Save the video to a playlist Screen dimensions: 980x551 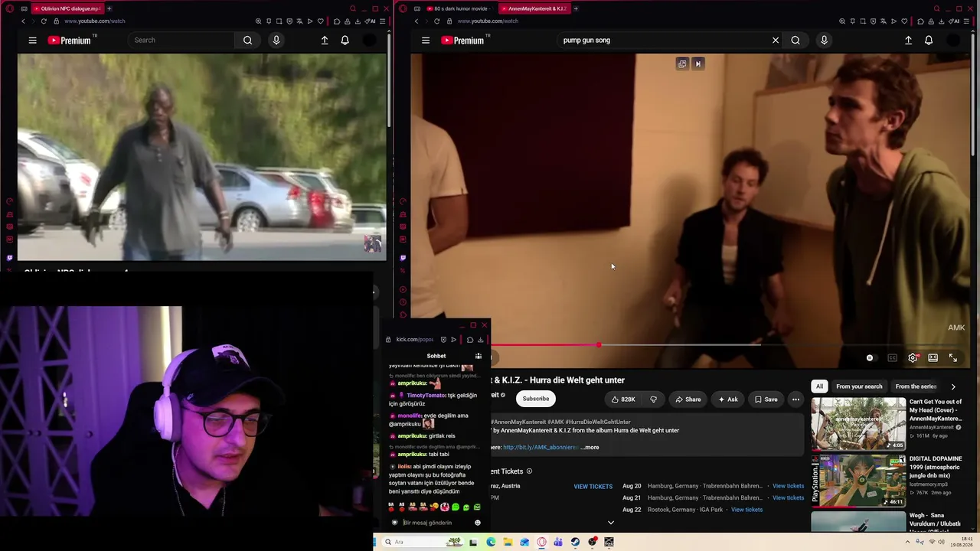pyautogui.click(x=766, y=399)
